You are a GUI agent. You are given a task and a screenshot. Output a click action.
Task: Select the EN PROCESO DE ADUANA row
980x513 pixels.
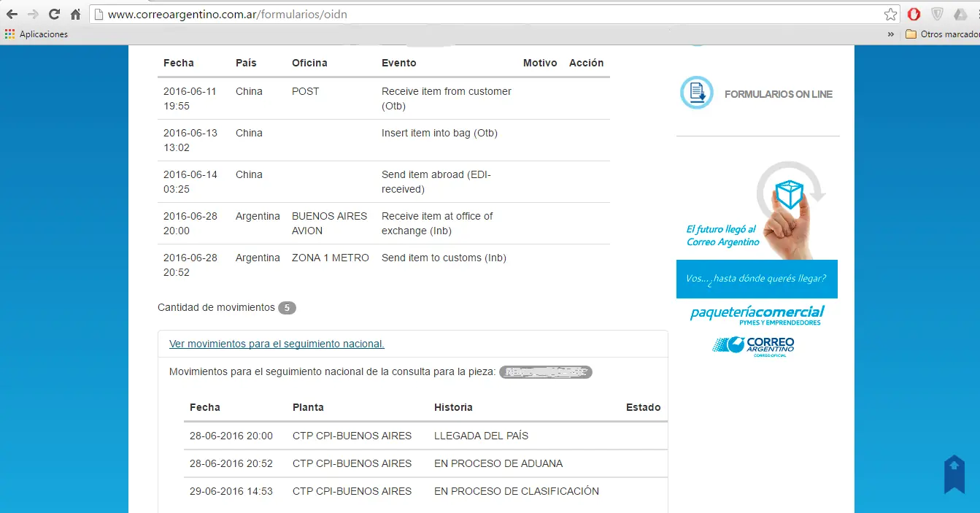[x=425, y=463]
